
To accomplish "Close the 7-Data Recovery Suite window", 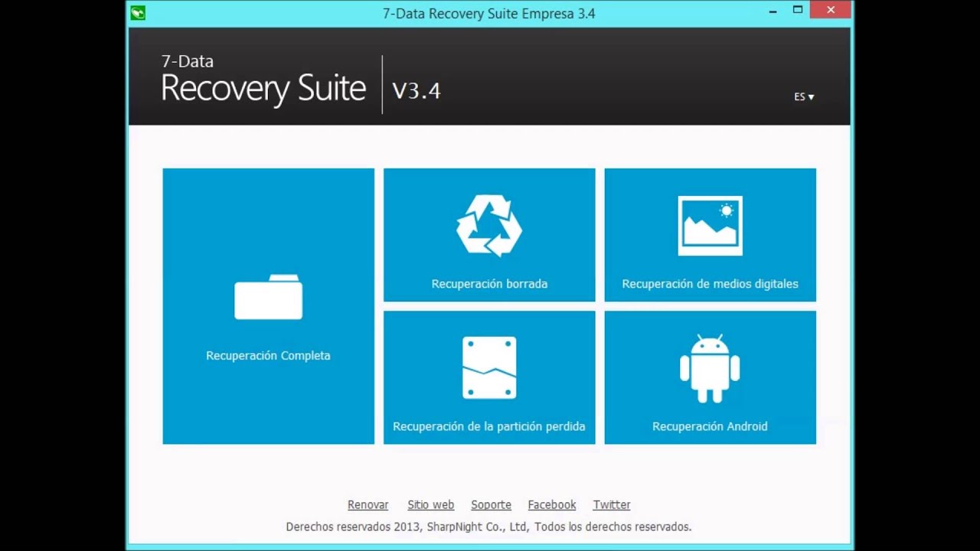I will pos(831,11).
